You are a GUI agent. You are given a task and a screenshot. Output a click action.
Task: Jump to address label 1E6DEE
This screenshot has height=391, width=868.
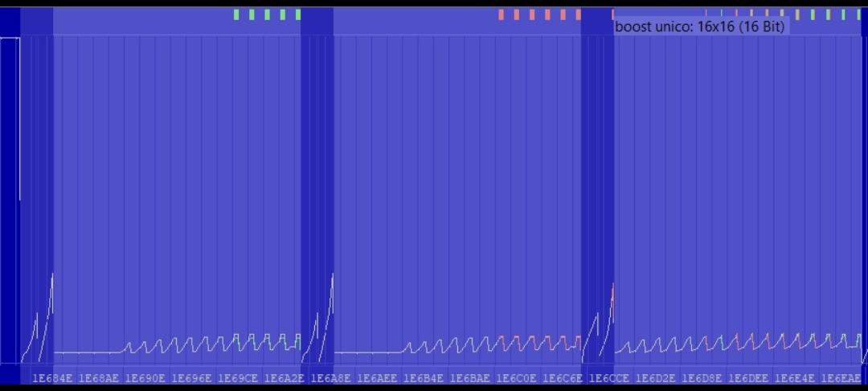[x=748, y=378]
